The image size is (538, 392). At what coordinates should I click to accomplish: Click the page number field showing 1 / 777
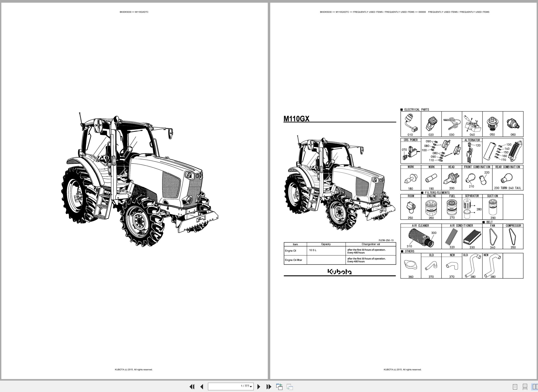[x=231, y=386]
